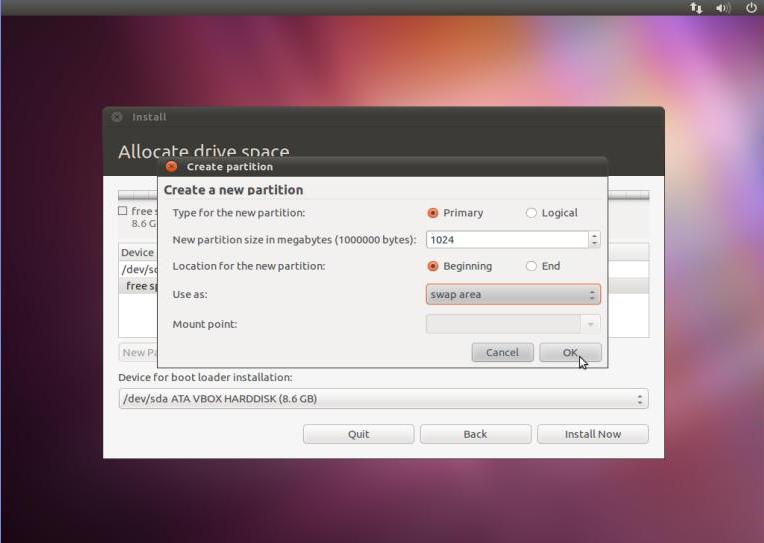Click Cancel in Create partition dialog
Screen dimensions: 764x543
502,352
